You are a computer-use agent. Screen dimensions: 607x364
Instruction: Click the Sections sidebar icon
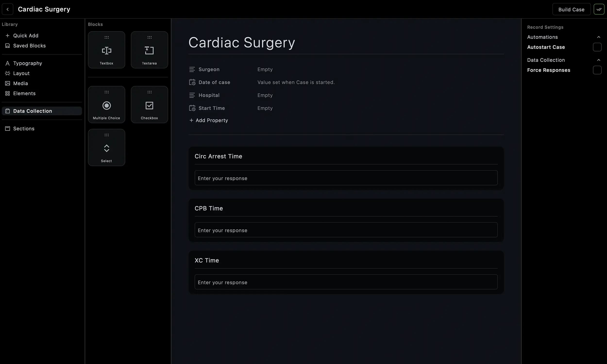pos(7,128)
